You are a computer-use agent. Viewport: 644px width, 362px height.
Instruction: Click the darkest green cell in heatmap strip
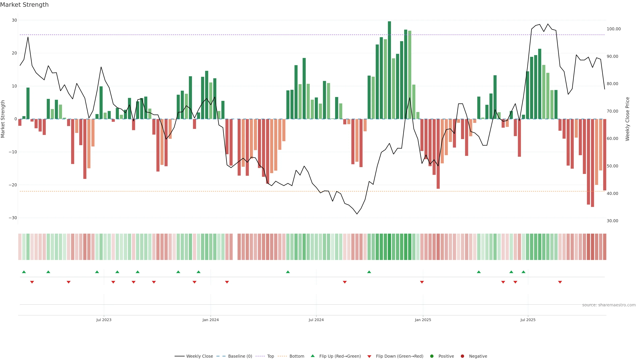point(389,247)
